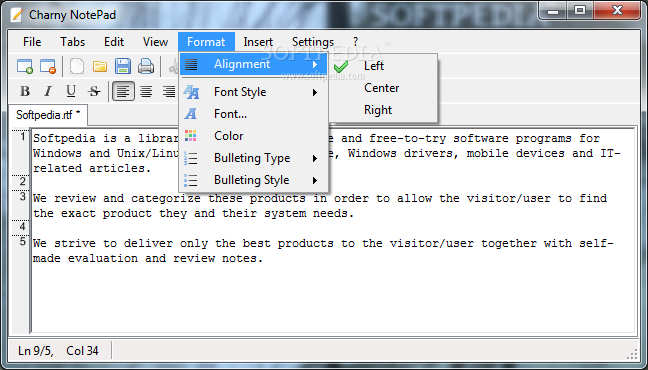This screenshot has height=370, width=648.
Task: Expand the Alignment submenu entry
Action: click(x=254, y=64)
